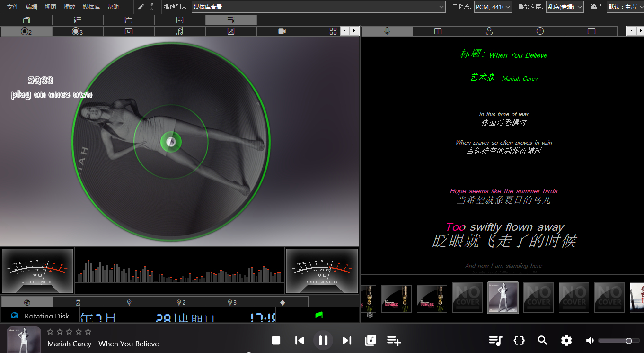Open the 播放次序 乱序(专辑) dropdown
Viewport: 644px width, 353px height.
pos(565,7)
